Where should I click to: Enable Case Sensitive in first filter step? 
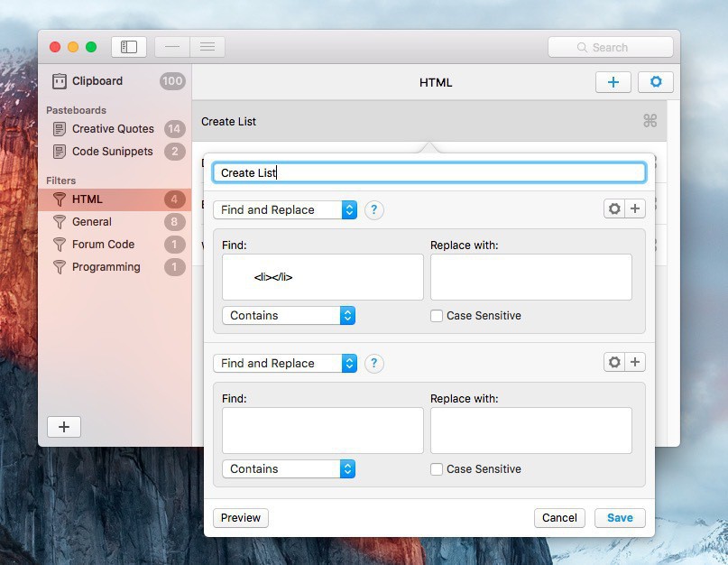(x=437, y=316)
